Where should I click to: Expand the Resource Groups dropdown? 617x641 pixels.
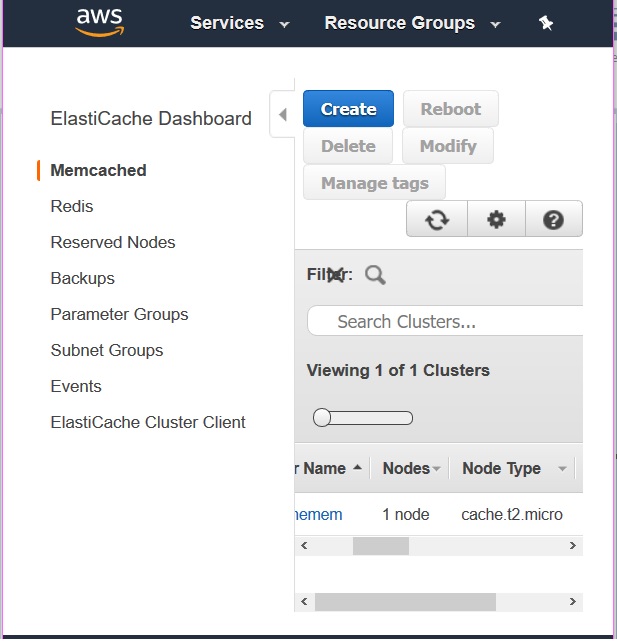(x=412, y=23)
